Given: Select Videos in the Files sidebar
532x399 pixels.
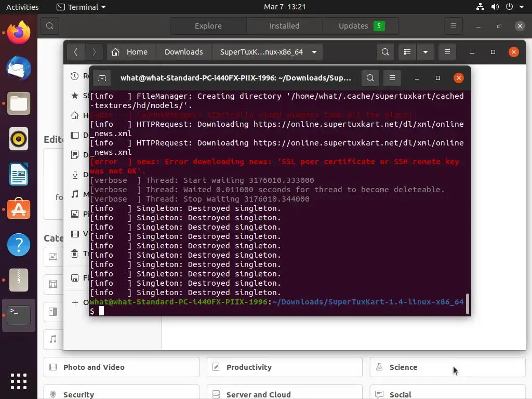Looking at the screenshot, I should coord(77,234).
